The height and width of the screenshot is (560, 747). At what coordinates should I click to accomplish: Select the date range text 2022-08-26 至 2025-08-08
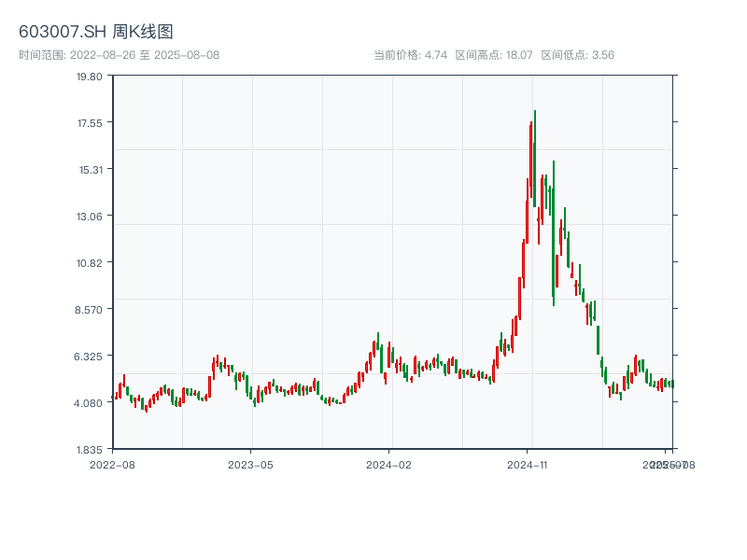tap(145, 55)
